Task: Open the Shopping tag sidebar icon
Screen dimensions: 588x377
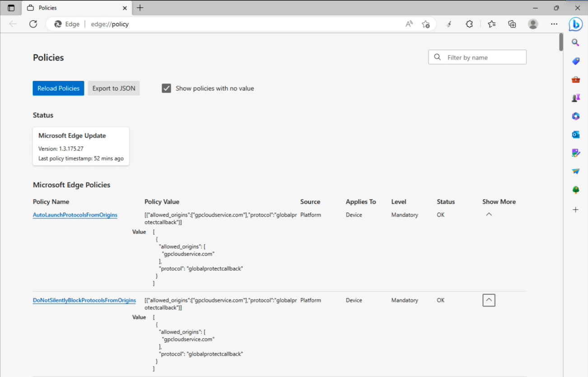Action: (x=575, y=61)
